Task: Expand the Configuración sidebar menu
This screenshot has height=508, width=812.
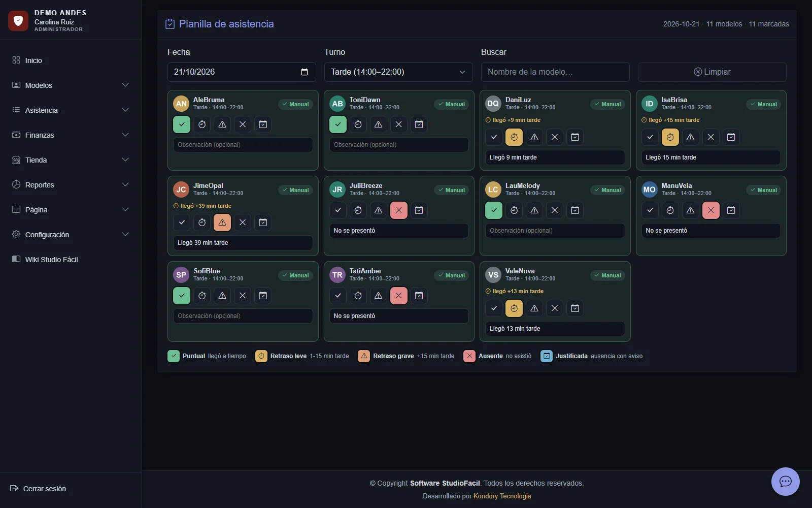Action: pyautogui.click(x=71, y=235)
